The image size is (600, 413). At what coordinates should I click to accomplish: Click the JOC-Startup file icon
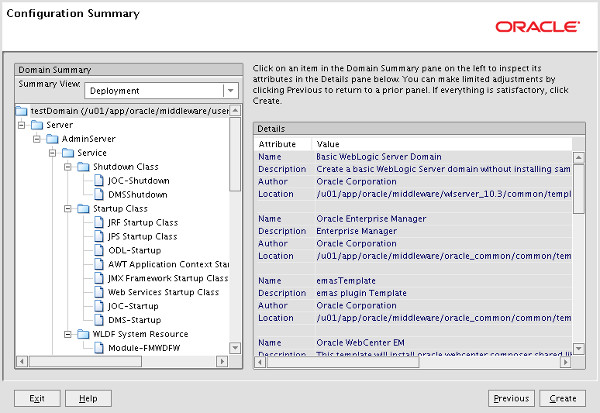click(x=99, y=306)
